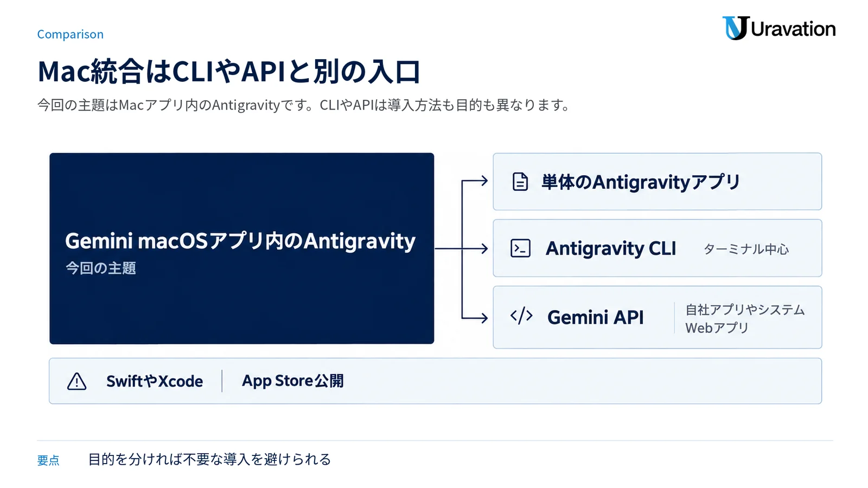Select the Comparison label
The width and height of the screenshot is (868, 488).
(70, 34)
